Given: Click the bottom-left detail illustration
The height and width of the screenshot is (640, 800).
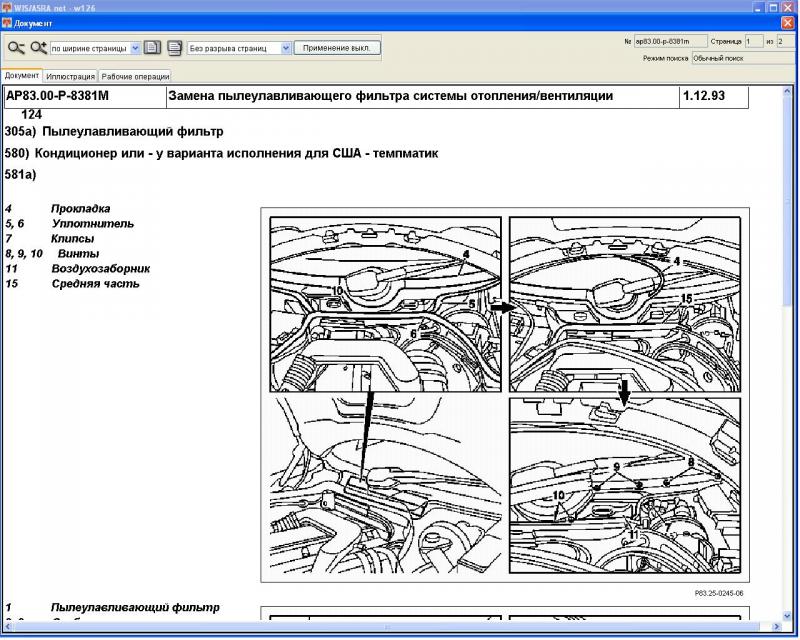Looking at the screenshot, I should (386, 484).
